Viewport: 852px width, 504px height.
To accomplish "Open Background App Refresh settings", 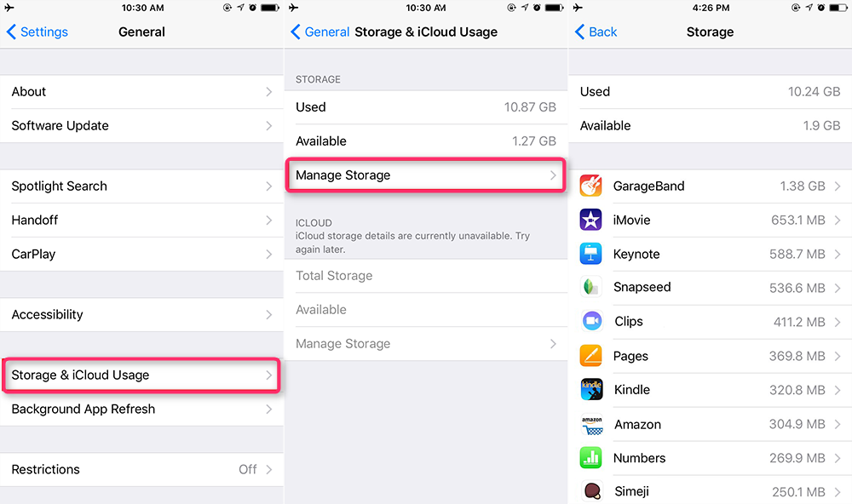I will [141, 409].
